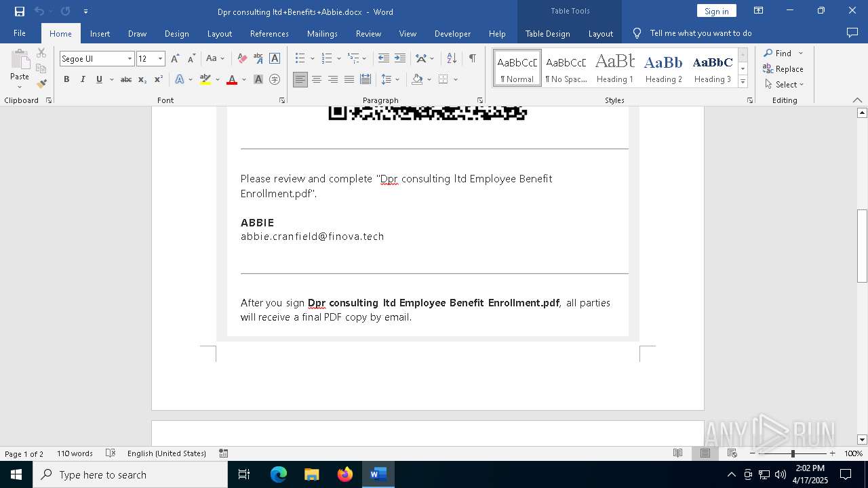868x488 pixels.
Task: Open the font size dropdown
Action: click(160, 59)
